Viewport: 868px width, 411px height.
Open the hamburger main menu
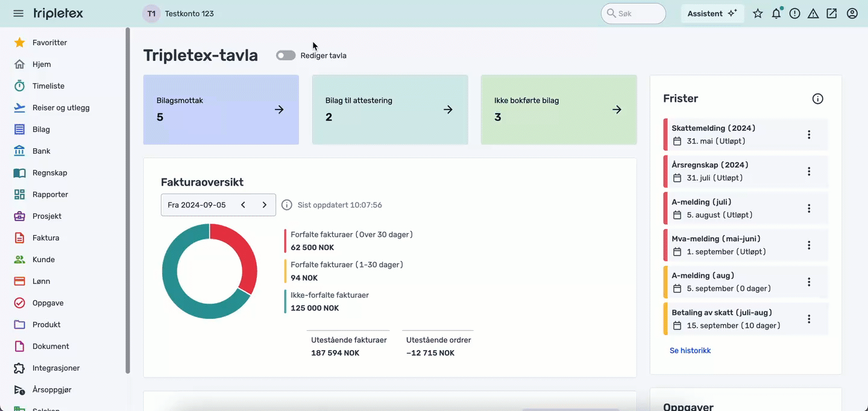click(18, 13)
